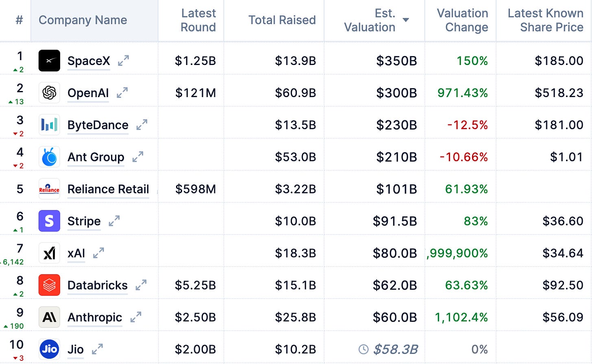Open the SpaceX company link

[x=89, y=61]
